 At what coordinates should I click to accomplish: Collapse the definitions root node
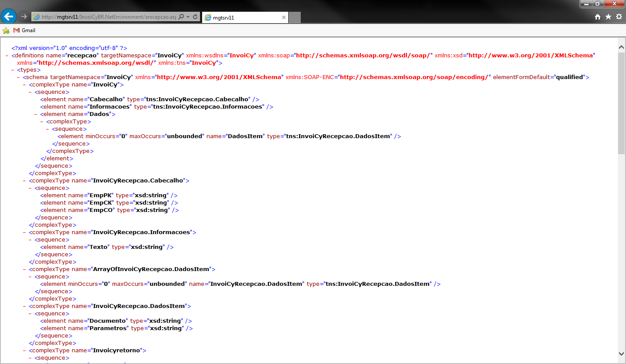pyautogui.click(x=7, y=56)
